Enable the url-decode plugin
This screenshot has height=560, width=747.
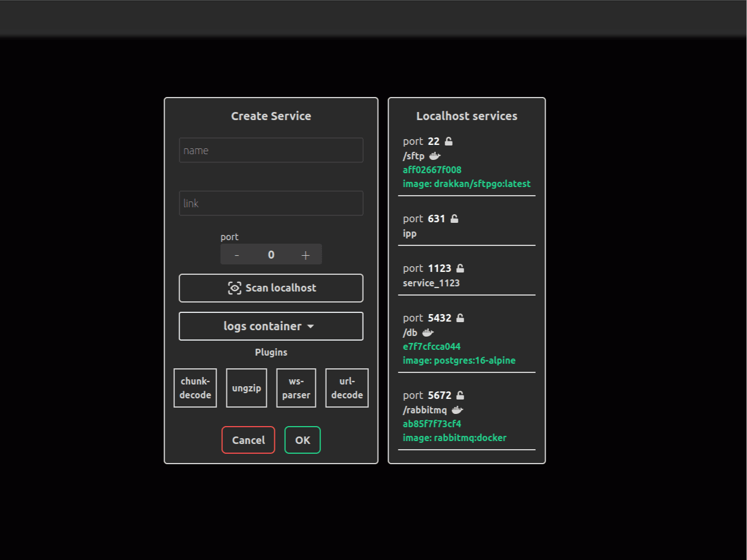347,388
